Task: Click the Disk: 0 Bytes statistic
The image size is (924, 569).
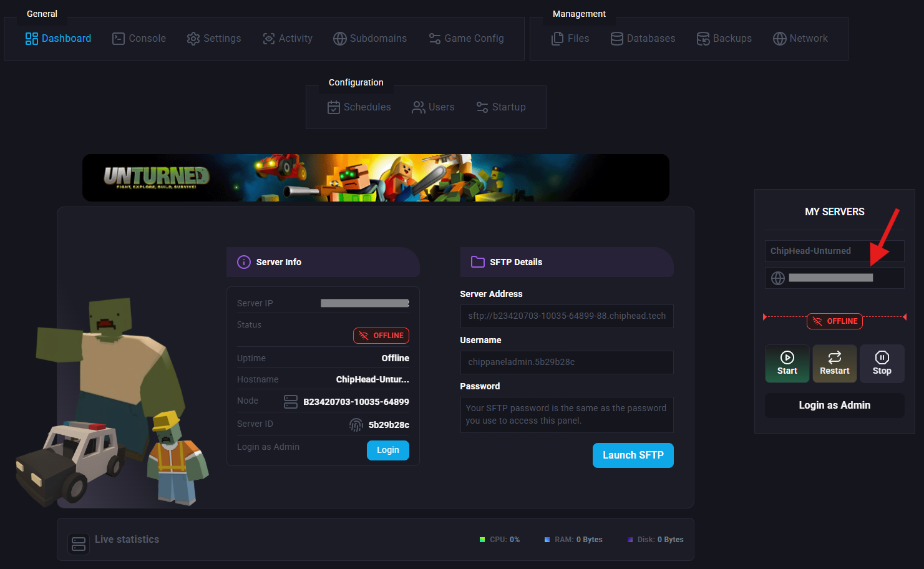Action: tap(655, 540)
